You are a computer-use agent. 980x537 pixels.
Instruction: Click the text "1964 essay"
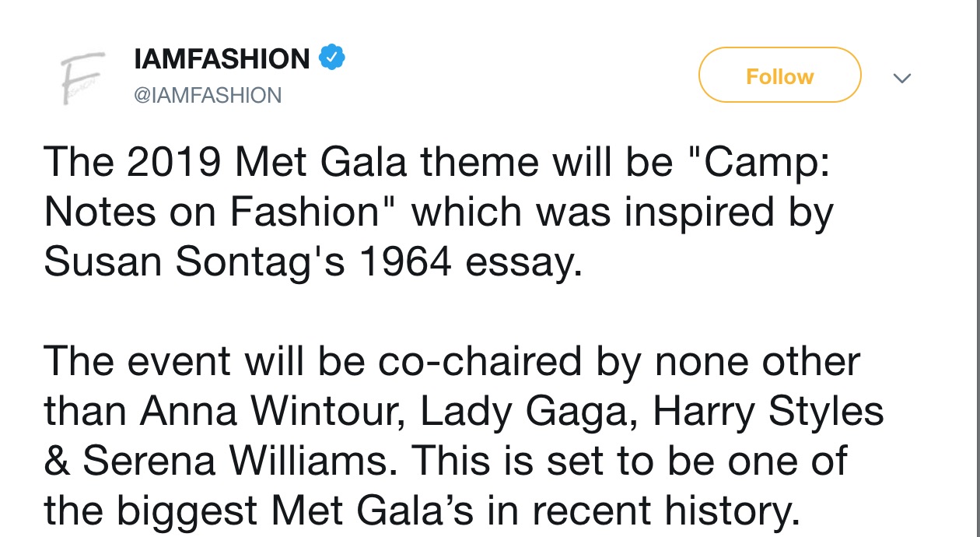click(469, 264)
